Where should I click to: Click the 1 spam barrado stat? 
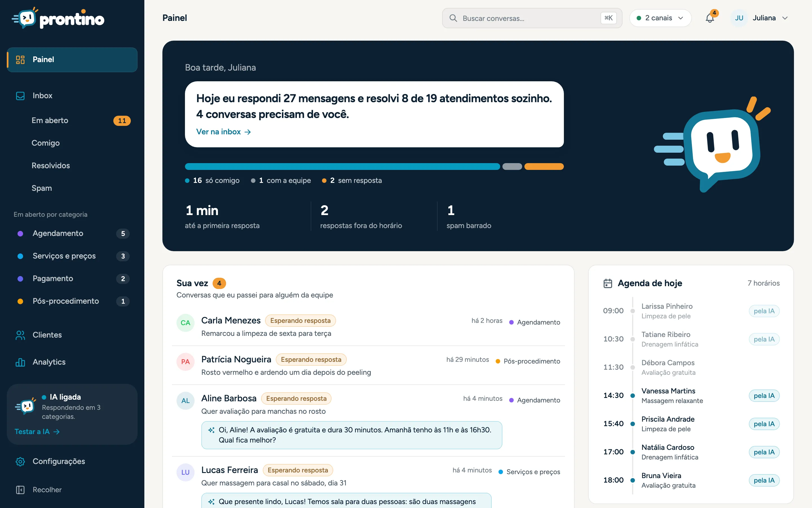(469, 217)
